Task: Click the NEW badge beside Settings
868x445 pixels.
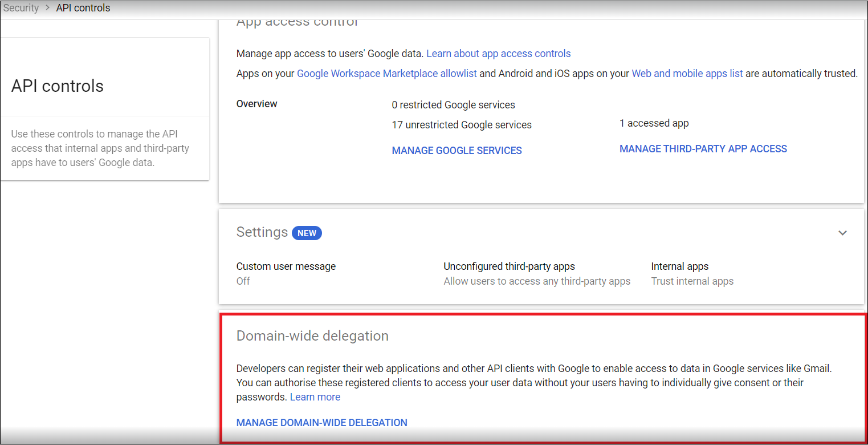Action: tap(307, 233)
